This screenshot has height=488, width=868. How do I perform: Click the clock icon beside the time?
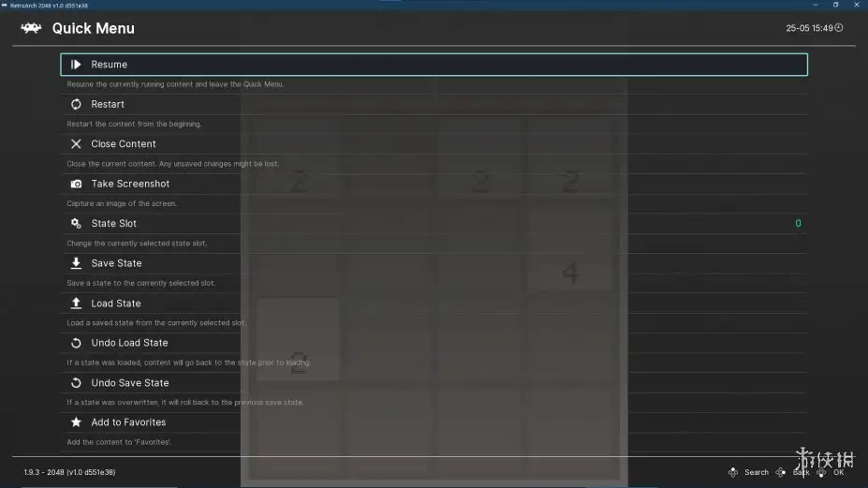coord(839,28)
